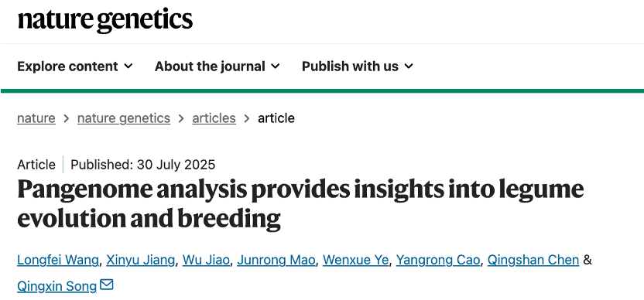Go to the nature breadcrumb link
644x300 pixels.
click(36, 118)
